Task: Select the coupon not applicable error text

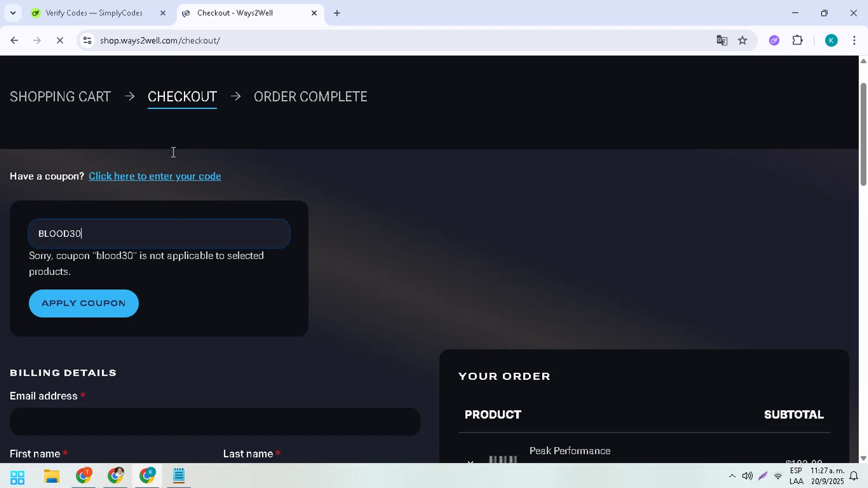Action: click(x=146, y=263)
